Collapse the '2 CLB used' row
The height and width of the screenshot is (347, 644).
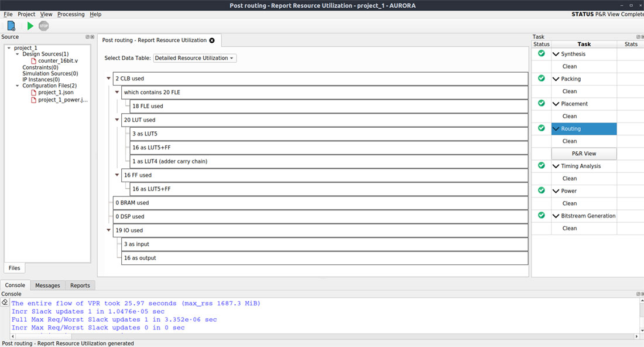tap(108, 79)
